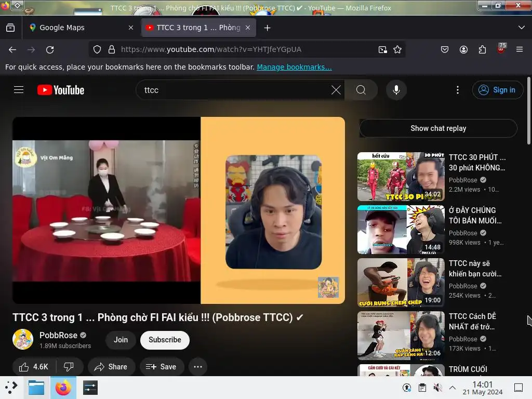The image size is (532, 399).
Task: Subscribe to the PobbRose channel
Action: point(165,340)
